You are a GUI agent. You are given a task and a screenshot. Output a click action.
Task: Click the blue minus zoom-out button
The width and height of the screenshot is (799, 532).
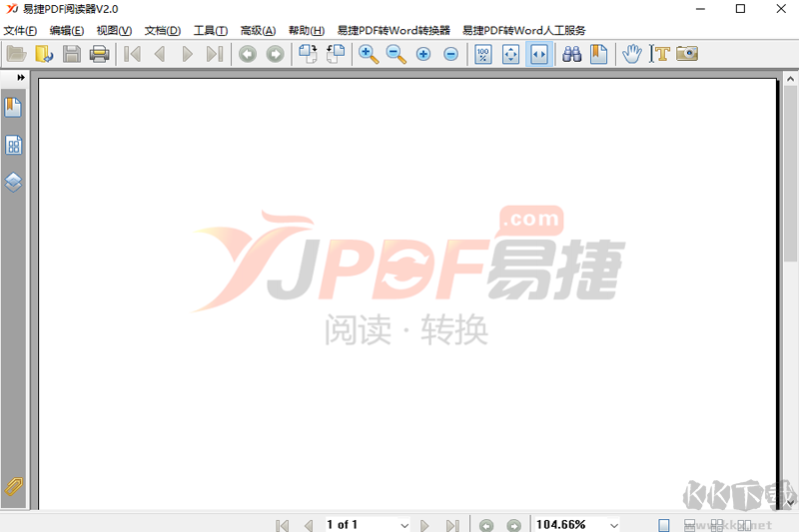[x=451, y=54]
